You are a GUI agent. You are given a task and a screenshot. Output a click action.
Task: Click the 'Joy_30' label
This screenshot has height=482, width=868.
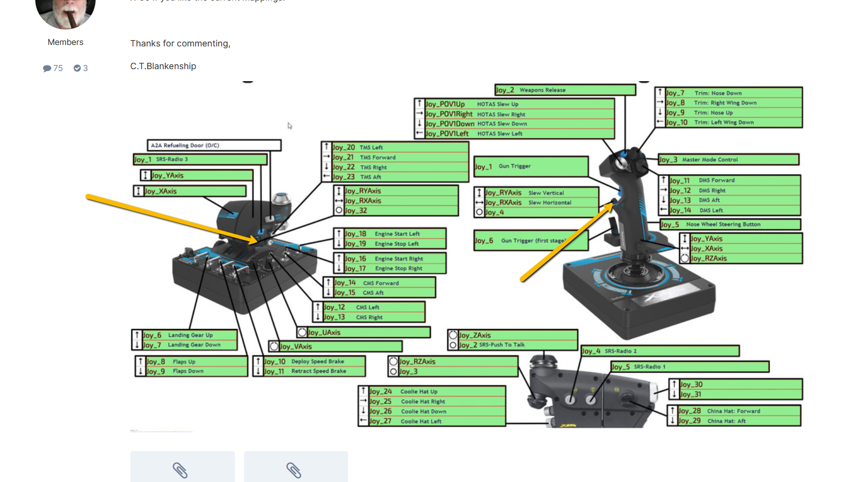tap(691, 385)
